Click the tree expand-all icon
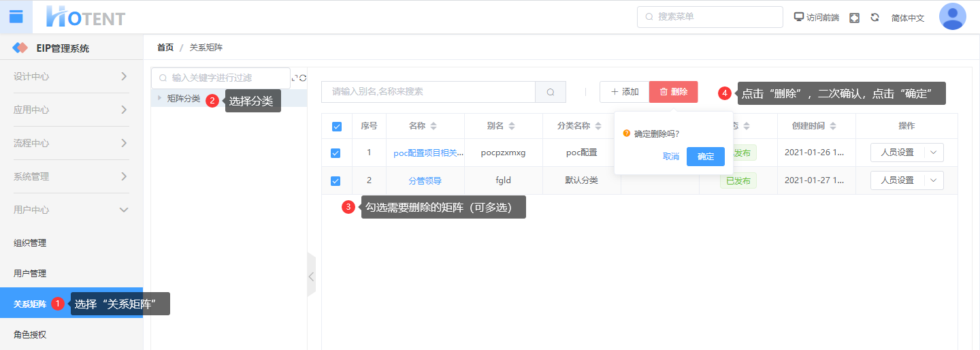This screenshot has width=980, height=350. 295,78
